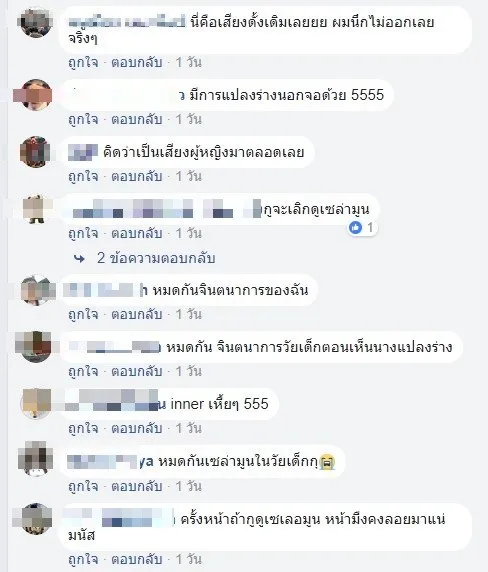Reply to the มีการแปลงร่างนอกจอด้วย comment
This screenshot has width=488, height=572.
click(137, 119)
